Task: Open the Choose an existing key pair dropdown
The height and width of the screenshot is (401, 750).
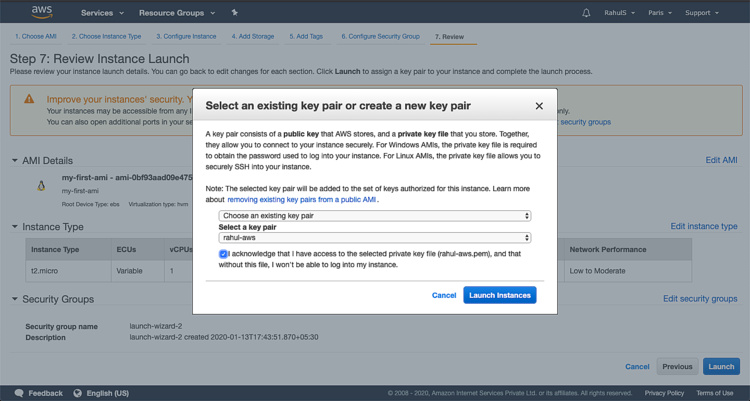Action: pyautogui.click(x=375, y=216)
